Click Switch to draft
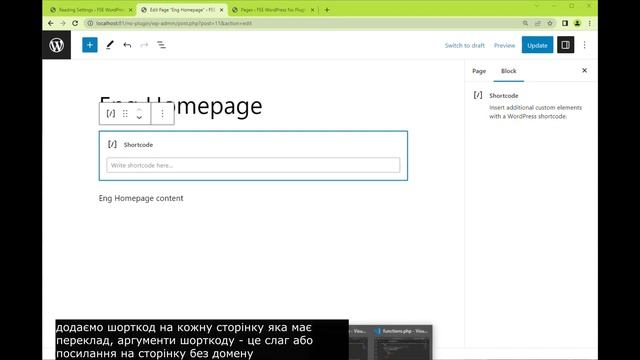The image size is (640, 360). point(464,45)
